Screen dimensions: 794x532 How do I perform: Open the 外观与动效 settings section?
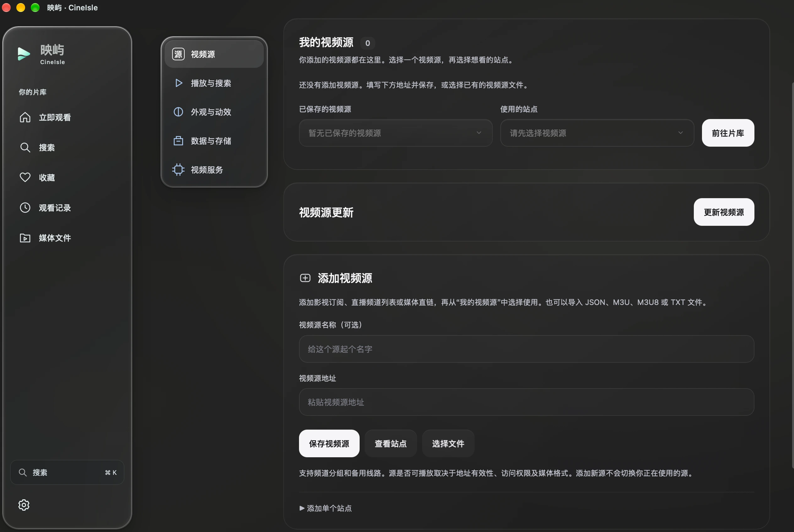click(214, 111)
